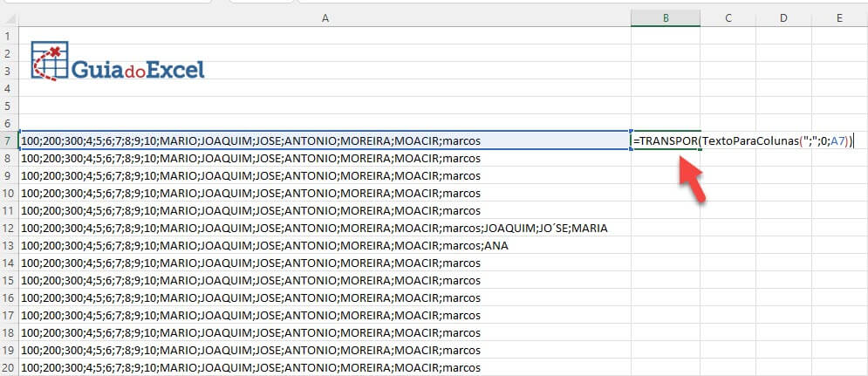Click empty cell B10
This screenshot has height=376, width=868.
coord(666,194)
